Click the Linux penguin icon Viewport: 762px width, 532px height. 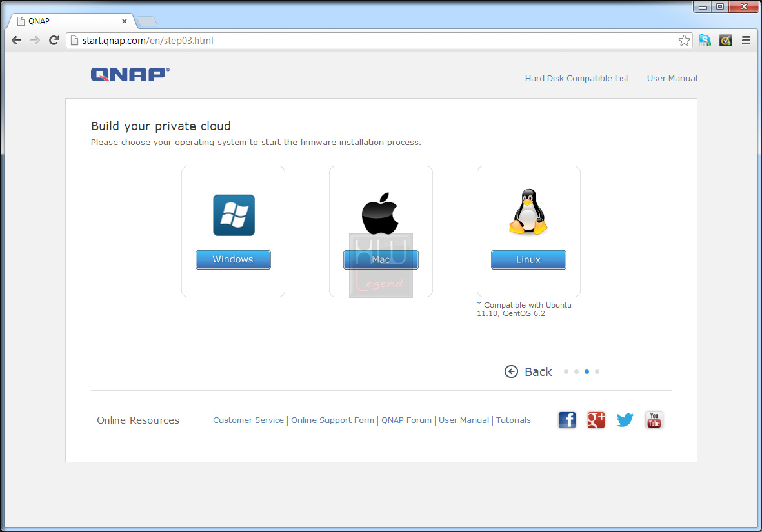(528, 212)
